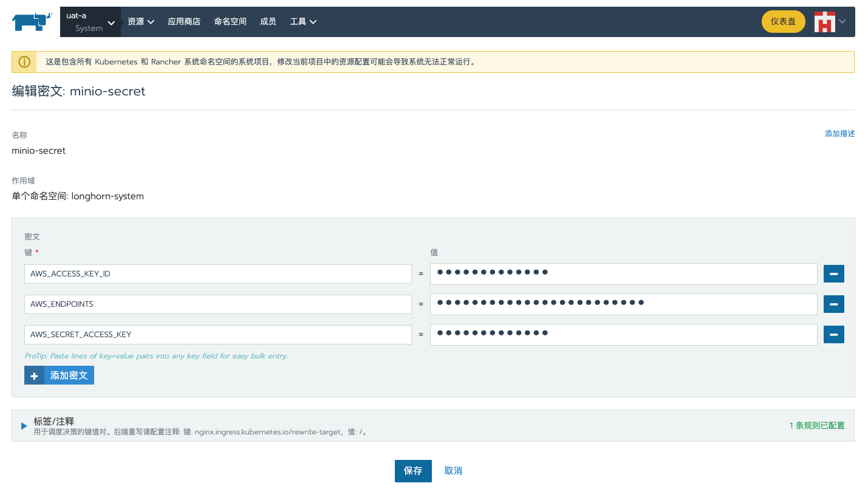The height and width of the screenshot is (500, 868).
Task: Click the AWS_ACCESS_KEY_ID value field
Action: pos(624,274)
